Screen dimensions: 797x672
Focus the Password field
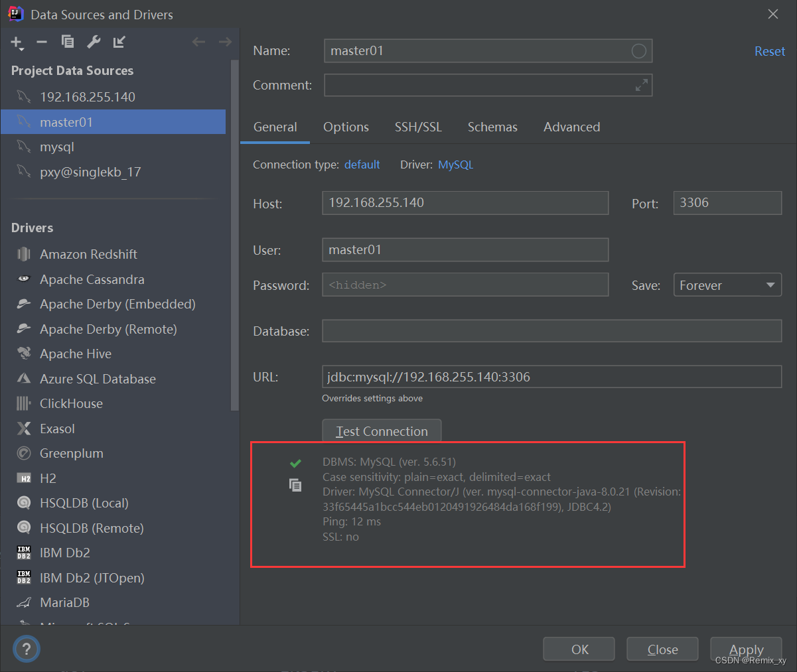[x=465, y=285]
